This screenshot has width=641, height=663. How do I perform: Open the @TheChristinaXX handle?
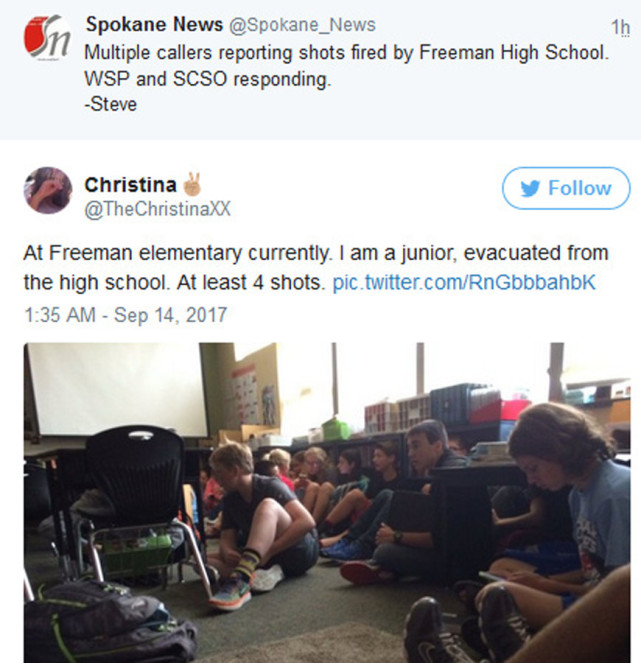click(x=158, y=209)
